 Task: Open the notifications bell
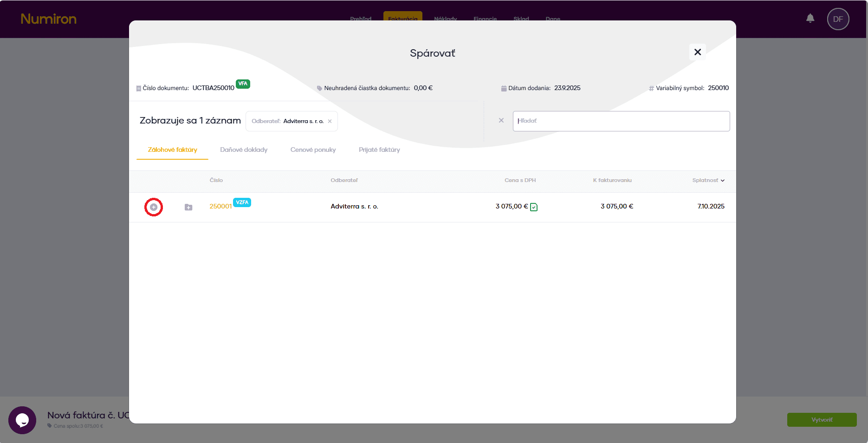pyautogui.click(x=810, y=19)
